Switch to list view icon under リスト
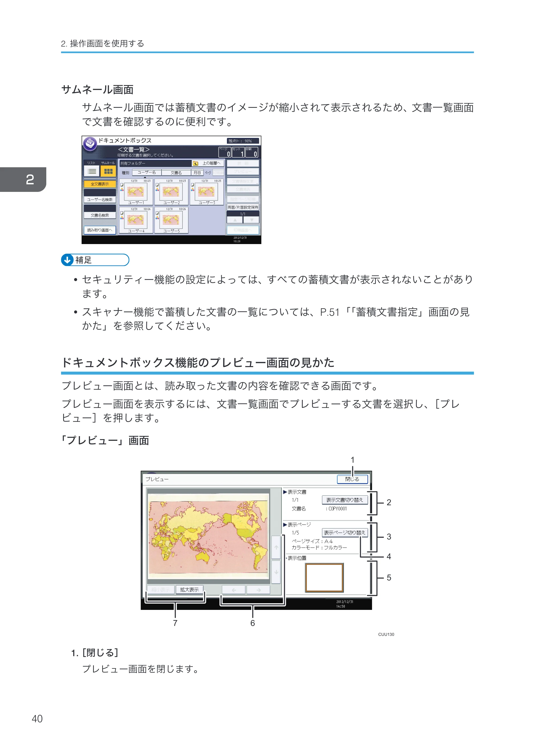 (91, 171)
